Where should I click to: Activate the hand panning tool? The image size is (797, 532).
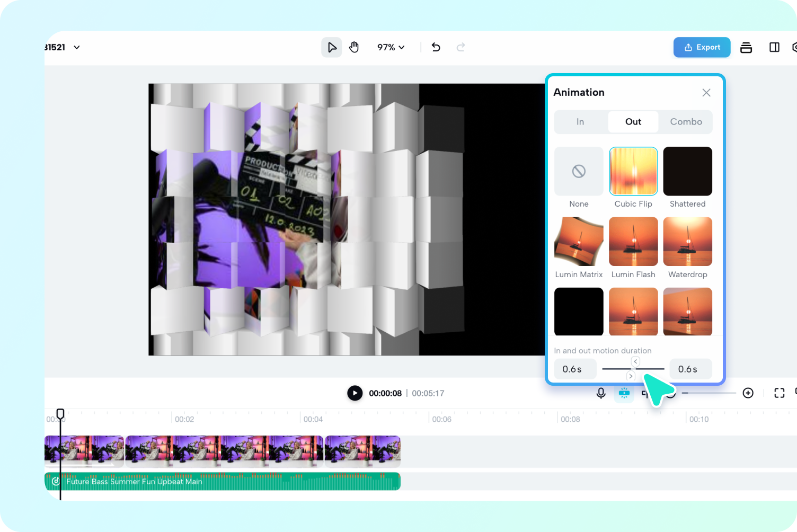(354, 47)
